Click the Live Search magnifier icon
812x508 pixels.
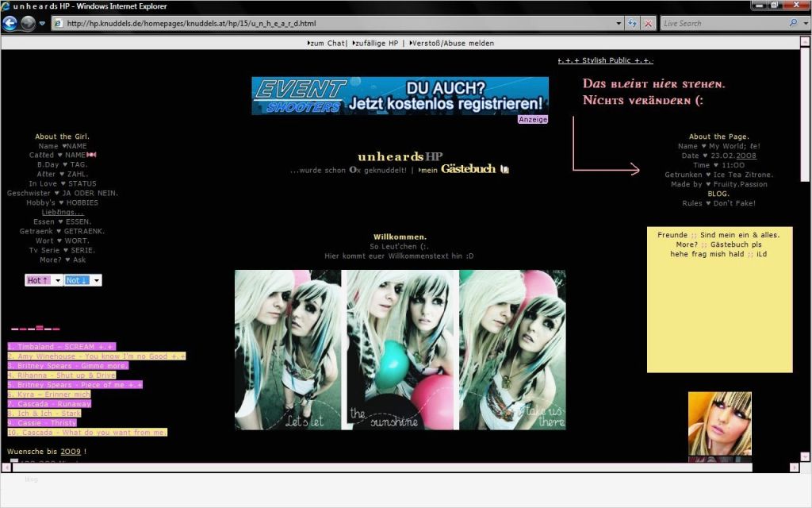tap(793, 22)
